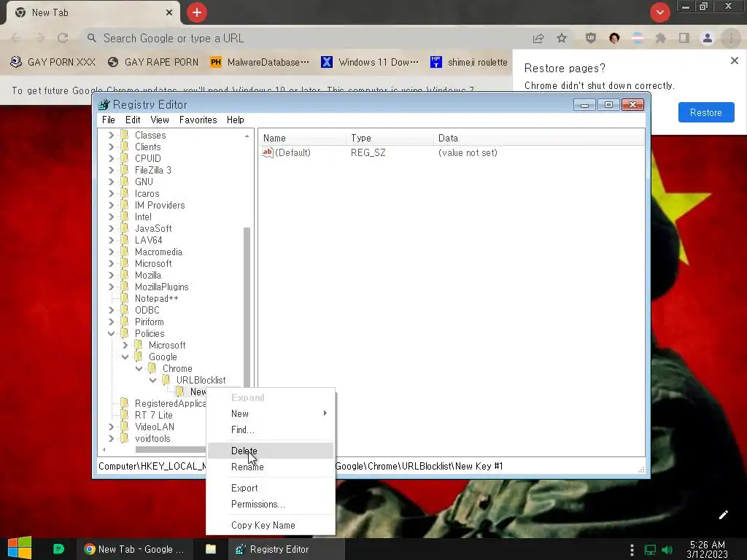Open Chrome three-dot menu

[731, 38]
